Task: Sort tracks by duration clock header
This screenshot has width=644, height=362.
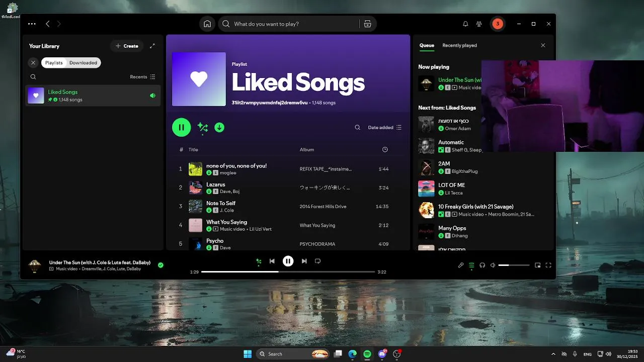Action: coord(385,149)
